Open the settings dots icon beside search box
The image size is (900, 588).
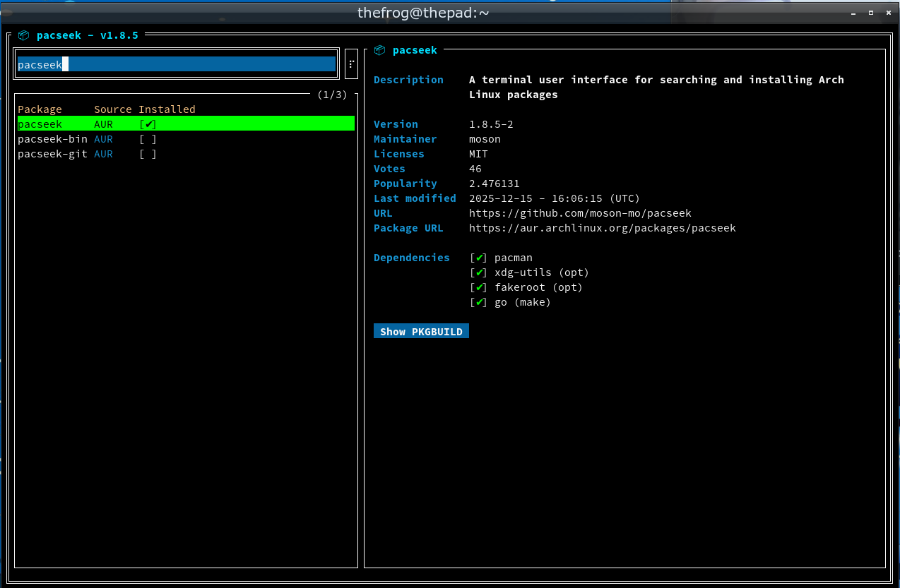point(351,64)
